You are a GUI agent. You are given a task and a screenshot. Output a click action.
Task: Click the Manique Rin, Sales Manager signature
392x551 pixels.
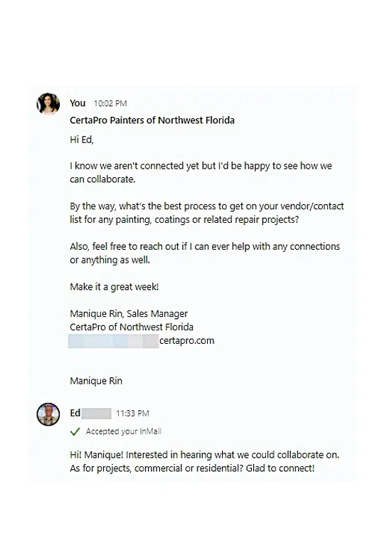pyautogui.click(x=129, y=313)
